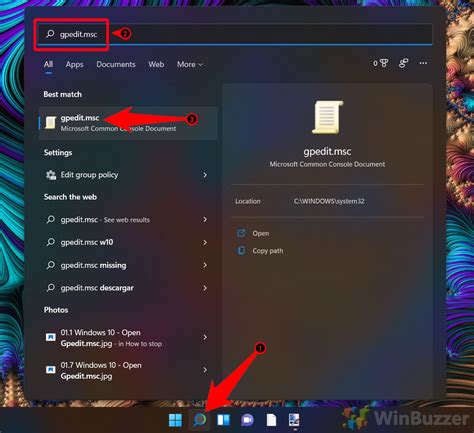This screenshot has width=474, height=433.
Task: Click the large gpedit.msc scroll icon in preview
Action: [x=327, y=117]
